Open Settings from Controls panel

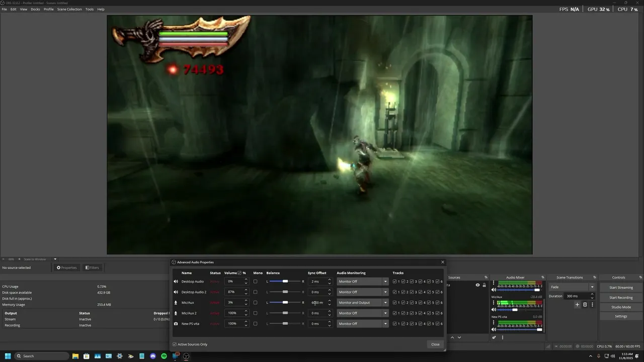621,316
